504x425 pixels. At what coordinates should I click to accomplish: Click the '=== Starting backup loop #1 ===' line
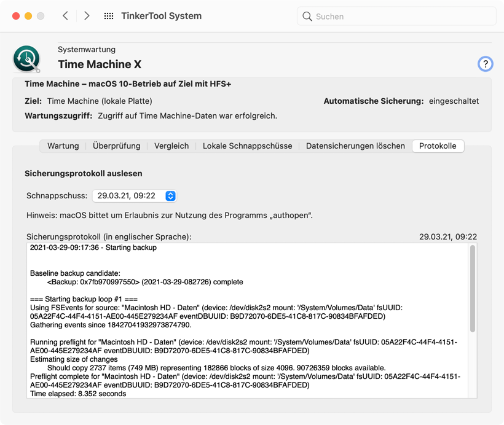[84, 299]
